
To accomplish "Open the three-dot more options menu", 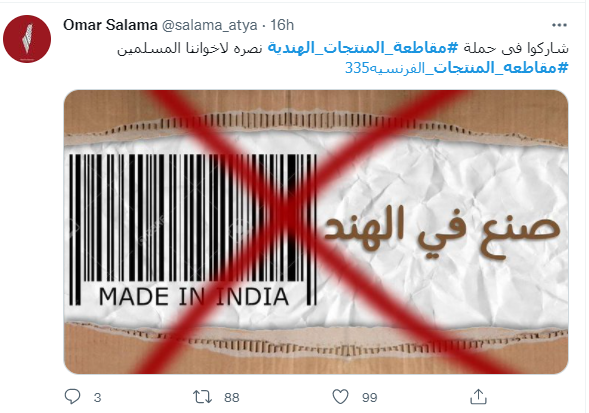I will [559, 25].
